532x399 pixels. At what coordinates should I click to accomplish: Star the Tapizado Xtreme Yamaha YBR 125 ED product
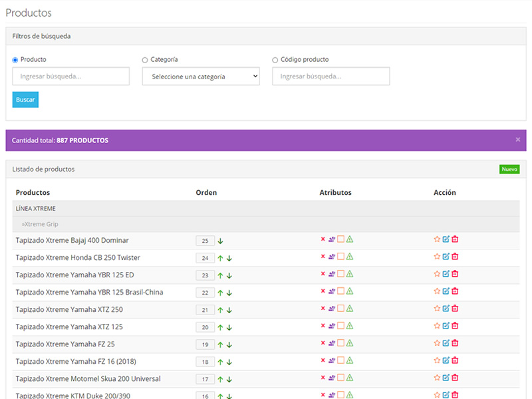coord(437,274)
